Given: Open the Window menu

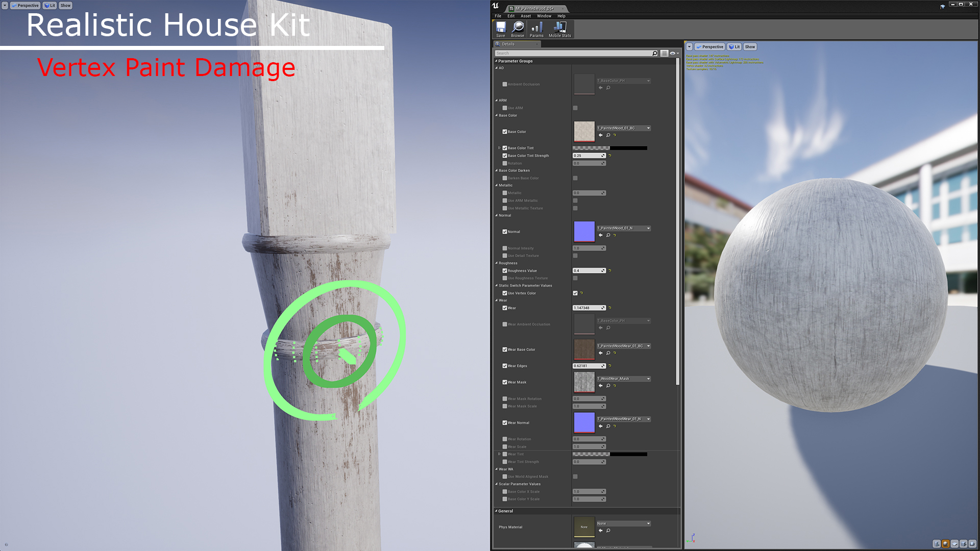Looking at the screenshot, I should tap(544, 16).
